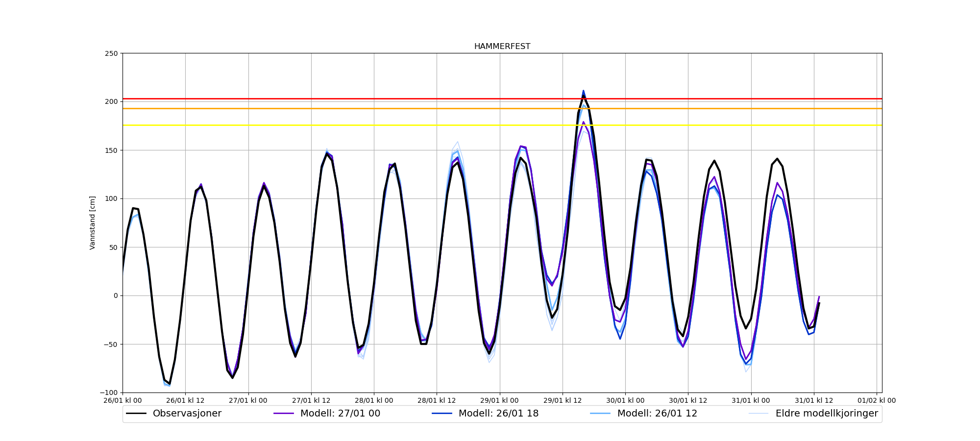
Task: Click the x-axis label 28/01 kl 00
Action: click(x=374, y=400)
